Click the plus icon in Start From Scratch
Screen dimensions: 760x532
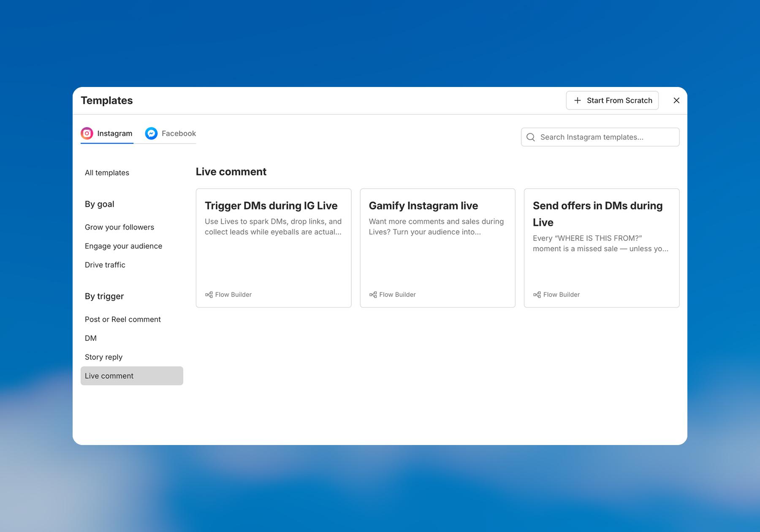[x=578, y=100]
